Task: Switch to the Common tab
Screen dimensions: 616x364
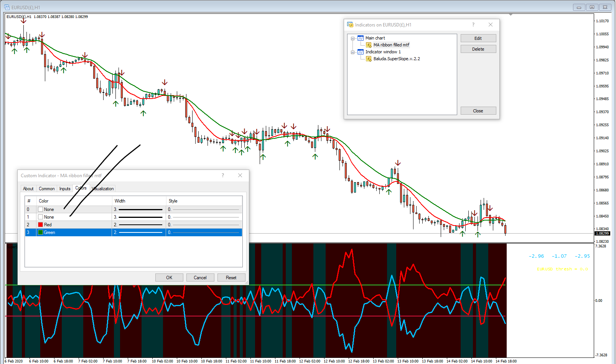Action: [46, 189]
